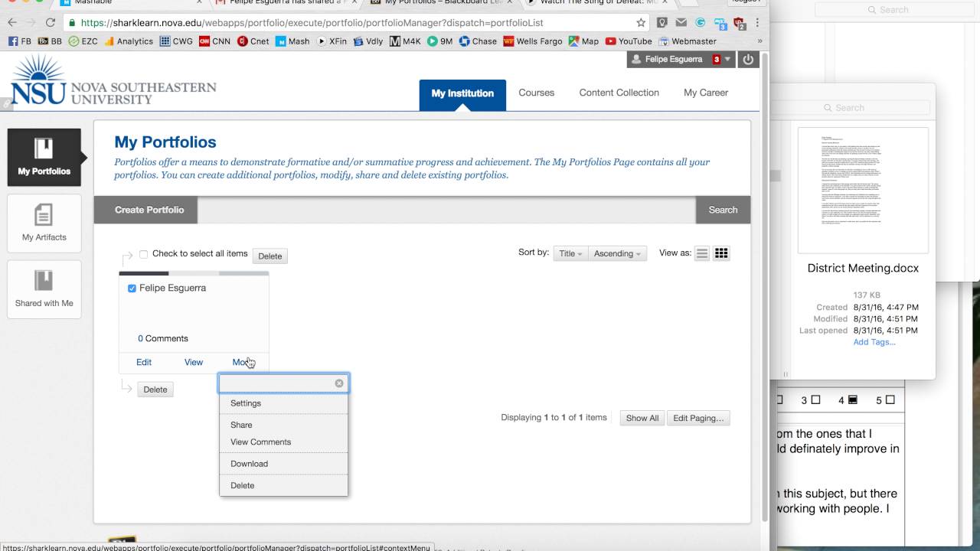Screen dimensions: 980x551
Task: Switch to grid thumbnail view icon
Action: (721, 253)
